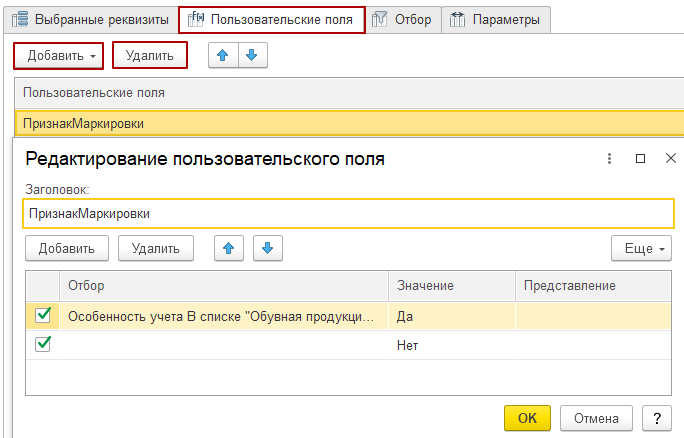The image size is (684, 438).
Task: Switch to the Отбор tab
Action: point(403,20)
